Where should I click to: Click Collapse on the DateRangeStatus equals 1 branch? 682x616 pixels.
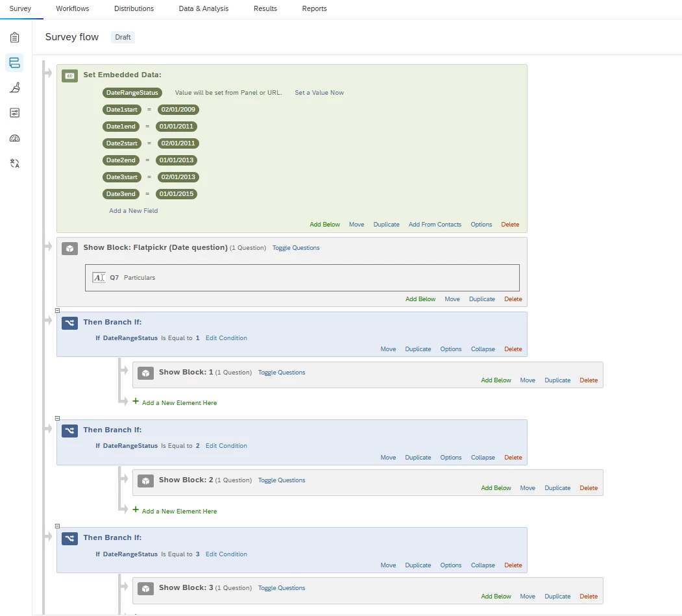[483, 349]
